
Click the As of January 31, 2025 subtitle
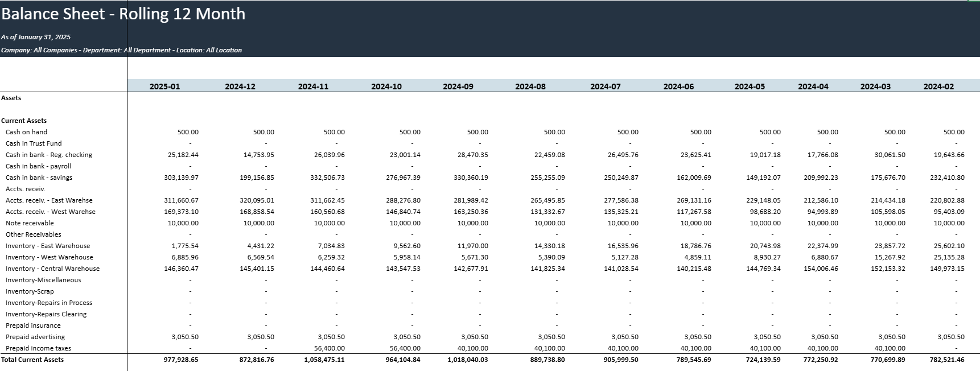[36, 37]
